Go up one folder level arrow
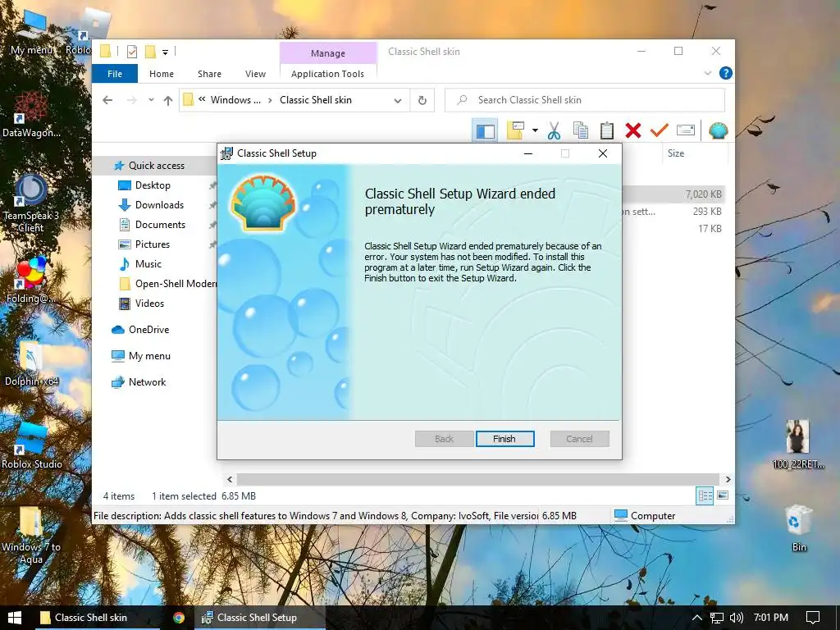Viewport: 840px width, 630px height. click(x=168, y=100)
